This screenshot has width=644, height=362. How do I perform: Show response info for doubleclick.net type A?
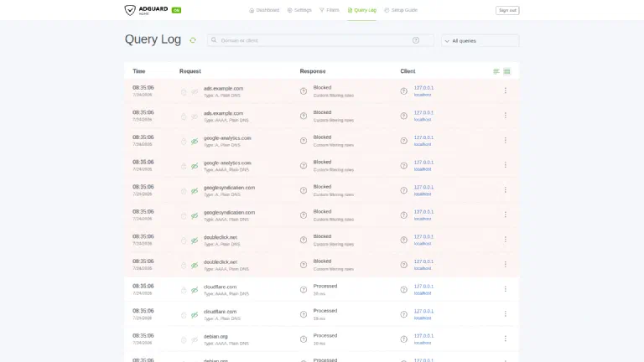point(304,240)
